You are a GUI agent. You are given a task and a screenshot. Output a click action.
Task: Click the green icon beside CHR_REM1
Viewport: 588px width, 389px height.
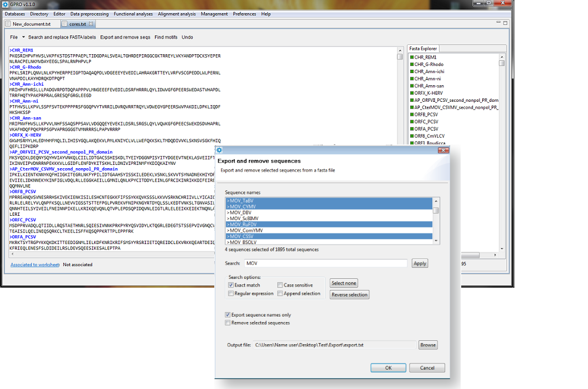click(412, 57)
